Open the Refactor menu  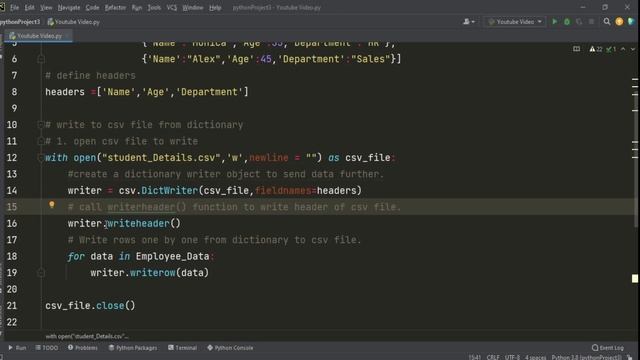pyautogui.click(x=115, y=7)
